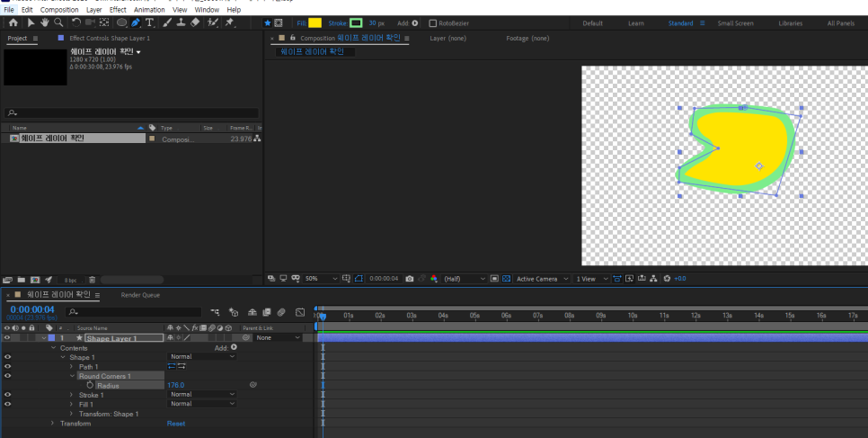The height and width of the screenshot is (438, 868).
Task: Open the (Half) resolution dropdown
Action: point(464,279)
